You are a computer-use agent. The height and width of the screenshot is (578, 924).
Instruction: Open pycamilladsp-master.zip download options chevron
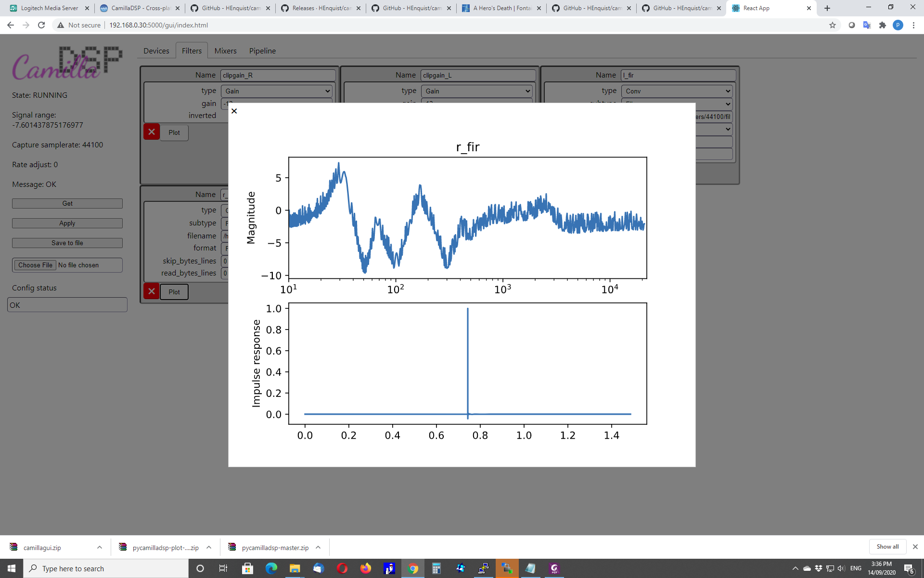[318, 547]
